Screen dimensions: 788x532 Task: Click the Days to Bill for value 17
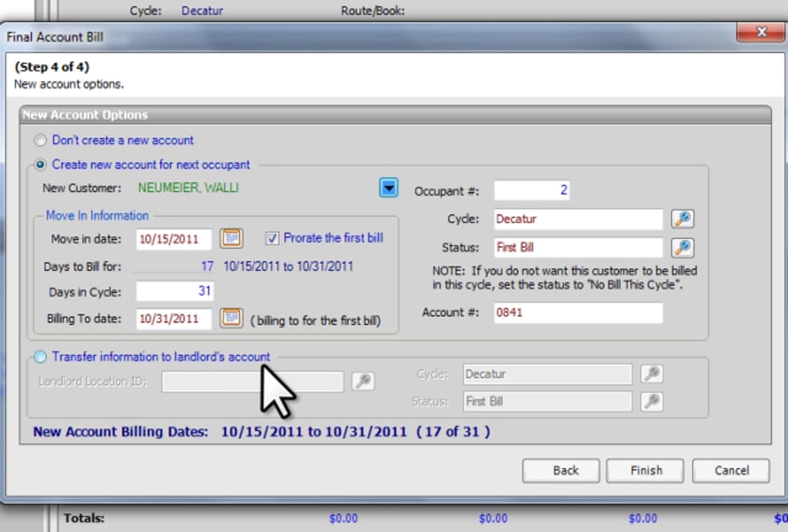207,267
